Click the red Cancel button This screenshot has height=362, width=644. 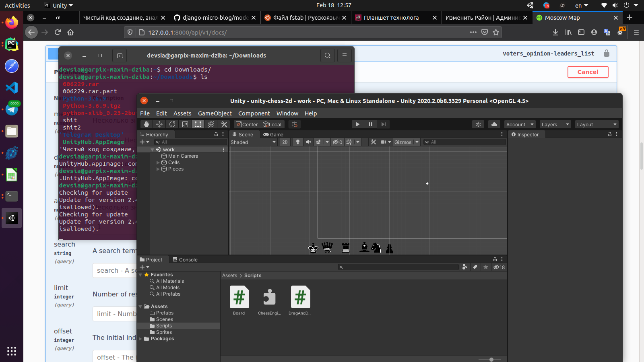(588, 72)
